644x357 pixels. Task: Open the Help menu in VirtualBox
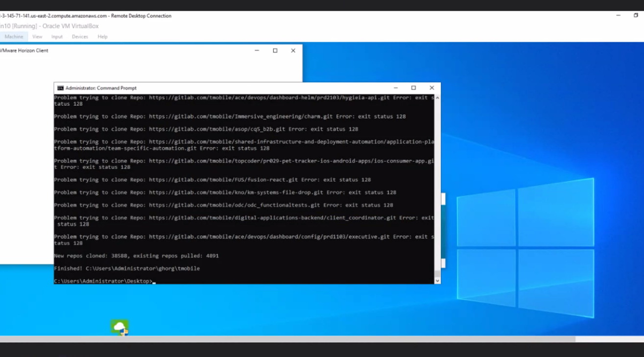[x=102, y=37]
